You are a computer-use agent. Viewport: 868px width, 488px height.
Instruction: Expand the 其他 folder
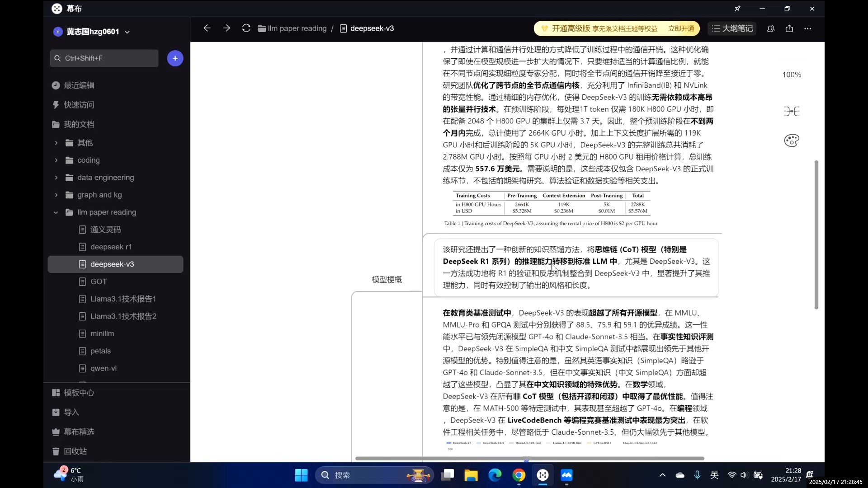coord(56,143)
